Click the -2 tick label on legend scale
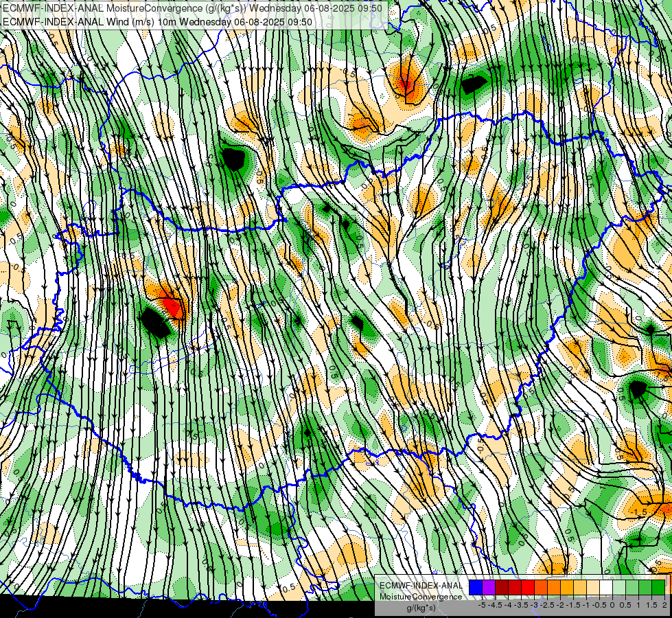This screenshot has width=672, height=618. point(561,605)
